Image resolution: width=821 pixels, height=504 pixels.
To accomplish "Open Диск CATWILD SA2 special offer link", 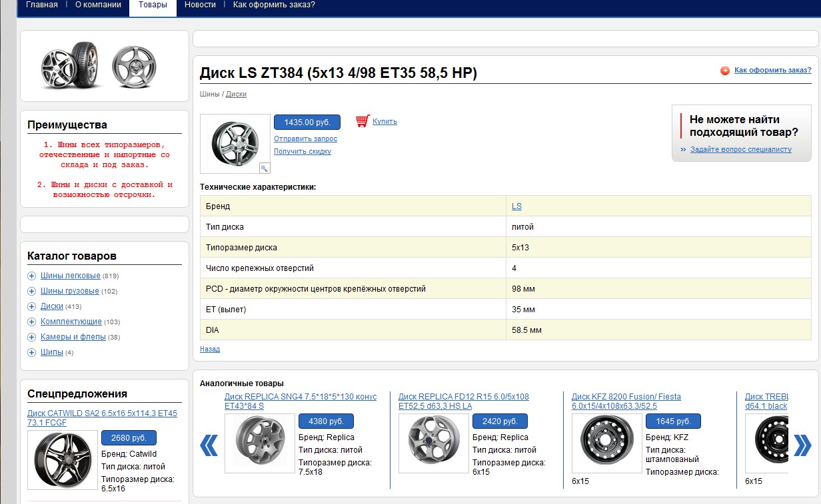I will (103, 417).
